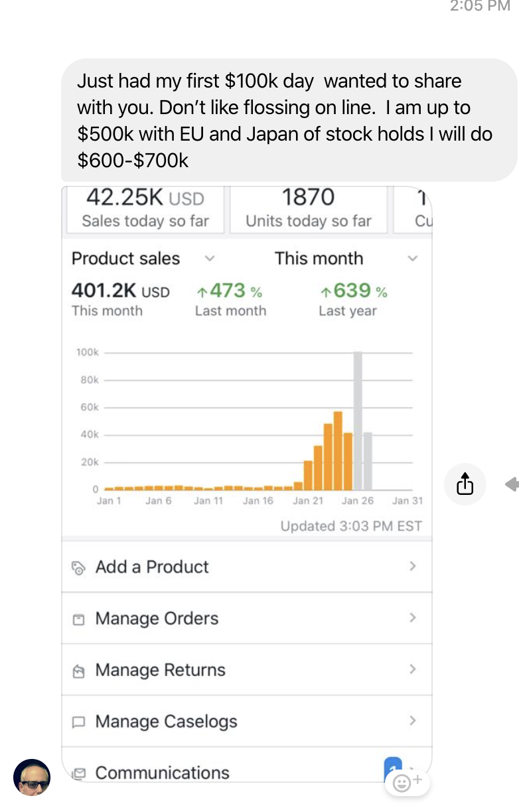Tap the sender's profile avatar
The width and height of the screenshot is (519, 812).
tap(32, 777)
